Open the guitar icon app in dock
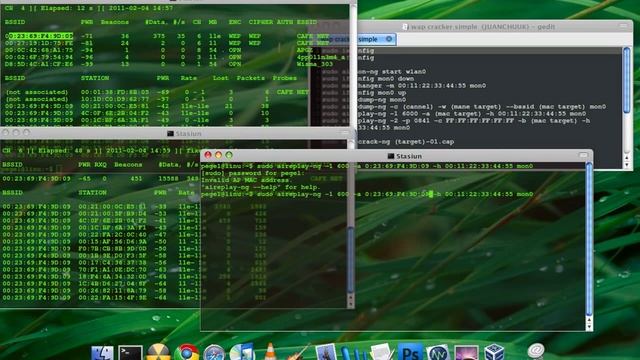 298,352
